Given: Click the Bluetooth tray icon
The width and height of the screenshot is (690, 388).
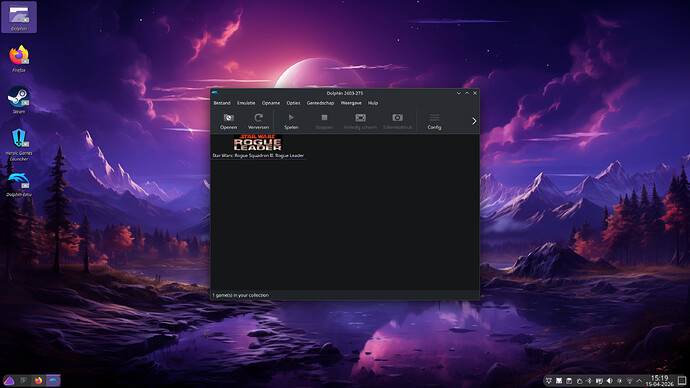Looking at the screenshot, I should (x=589, y=381).
